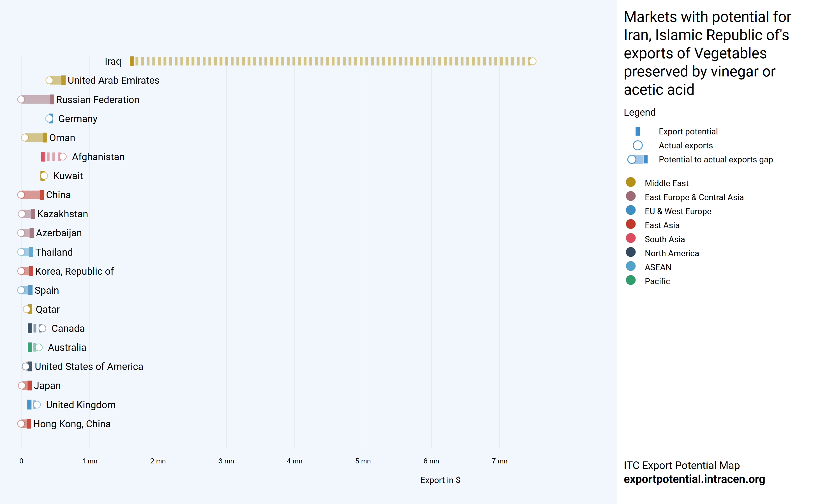Viewport: 827px width, 504px height.
Task: Click the Middle East legend color dot
Action: pyautogui.click(x=631, y=182)
